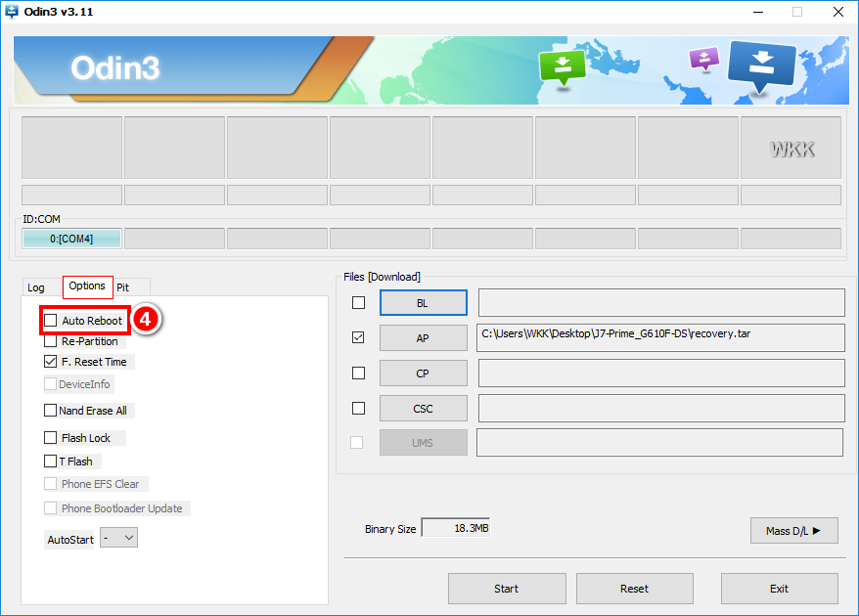
Task: Open the Pit tab
Action: click(123, 287)
